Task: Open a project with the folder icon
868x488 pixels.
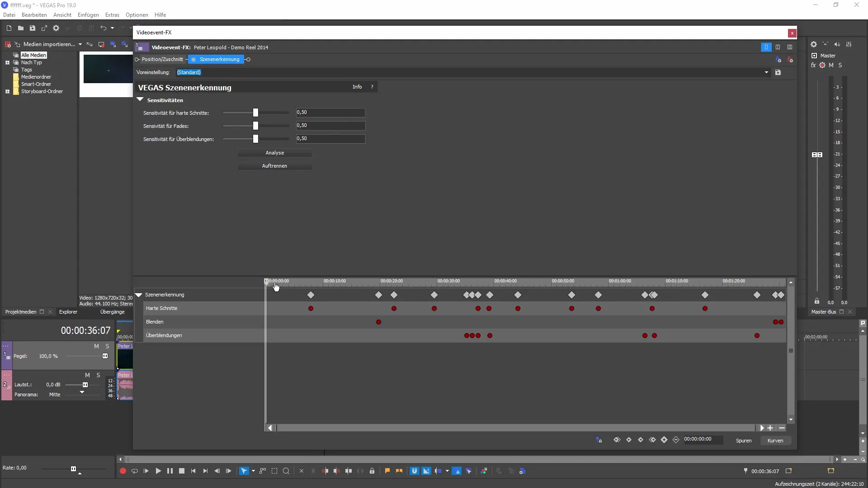Action: (20, 28)
